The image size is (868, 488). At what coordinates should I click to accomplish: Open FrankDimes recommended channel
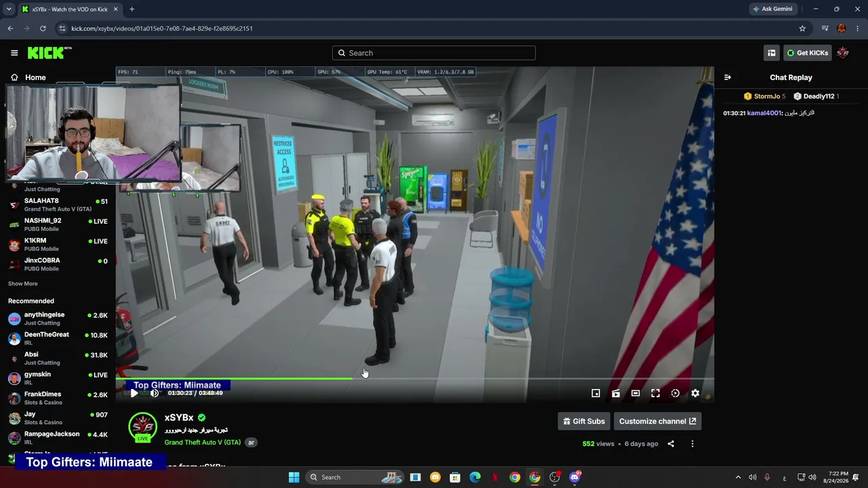[58, 398]
